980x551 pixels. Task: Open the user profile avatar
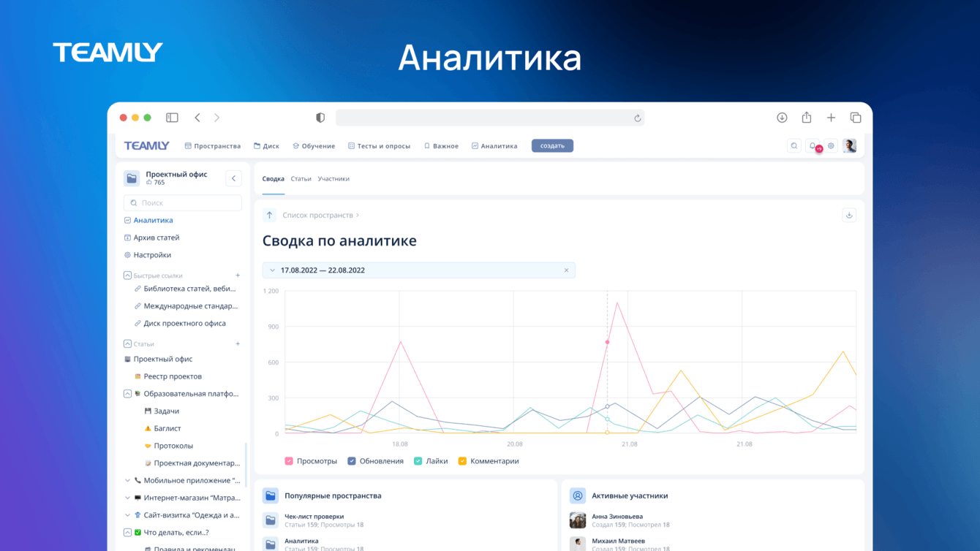[x=849, y=146]
